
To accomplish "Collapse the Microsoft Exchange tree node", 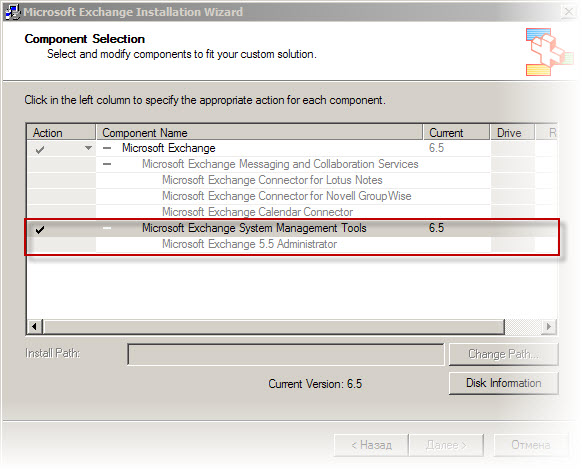I will click(107, 148).
